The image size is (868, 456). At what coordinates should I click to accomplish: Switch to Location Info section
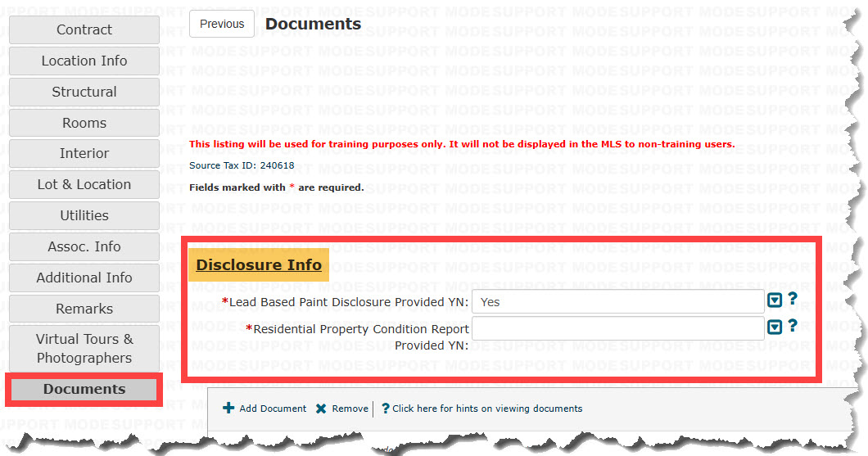(x=84, y=61)
